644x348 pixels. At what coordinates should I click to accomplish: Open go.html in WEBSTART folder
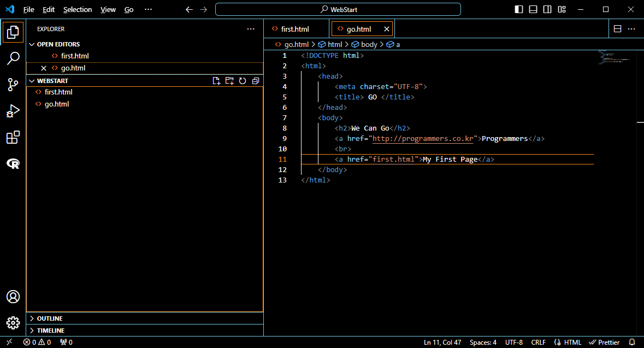point(145,104)
